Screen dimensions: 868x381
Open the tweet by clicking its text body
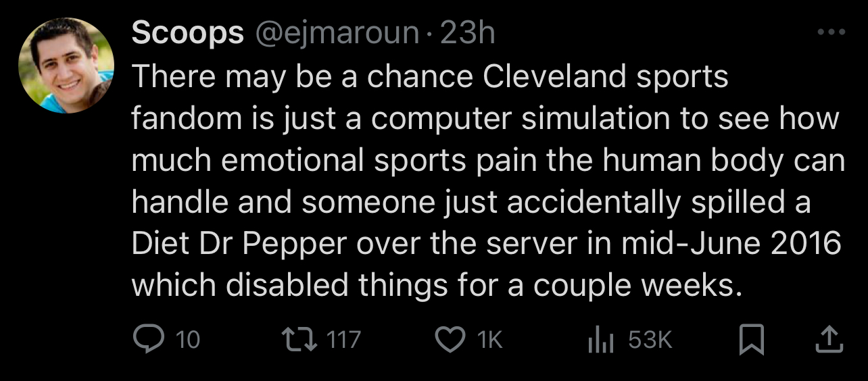point(488,182)
